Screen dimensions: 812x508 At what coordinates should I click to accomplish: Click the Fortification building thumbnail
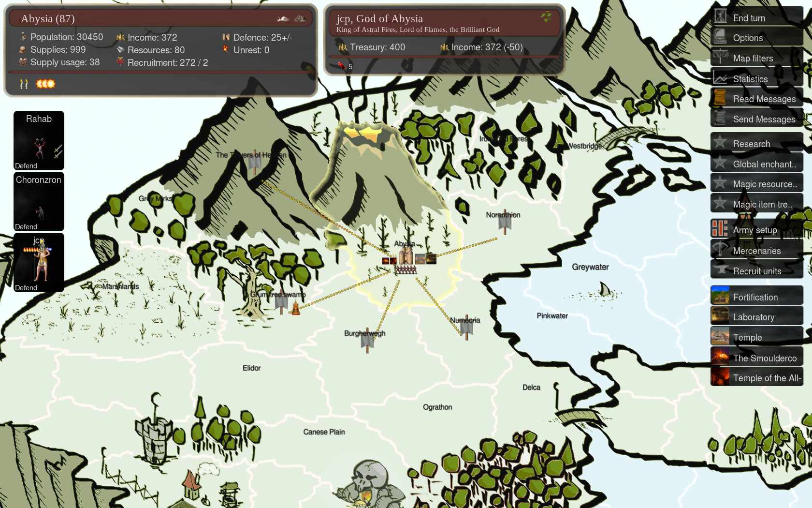click(720, 295)
